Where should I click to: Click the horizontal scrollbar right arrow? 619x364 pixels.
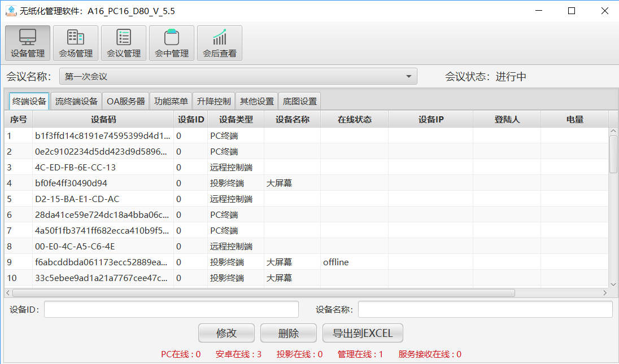click(605, 293)
